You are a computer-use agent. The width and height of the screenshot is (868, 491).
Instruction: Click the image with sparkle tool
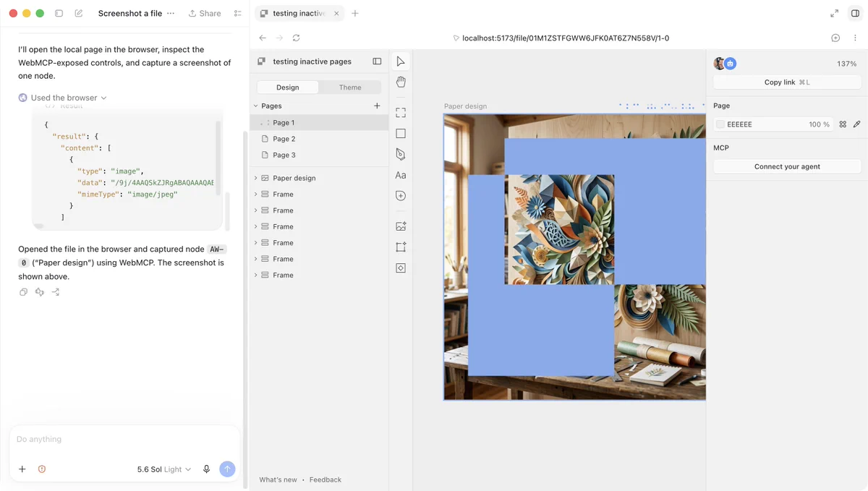(x=401, y=226)
